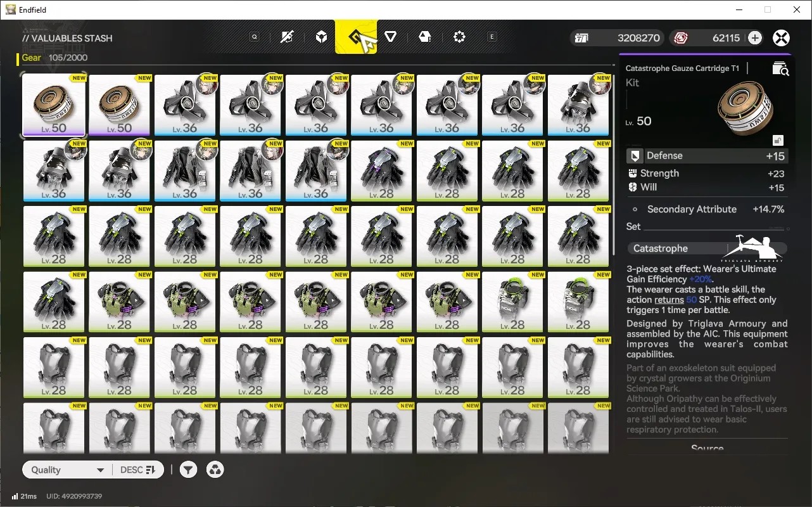Screen dimensions: 812x507
Task: Open the recycle gear function
Action: (215, 470)
